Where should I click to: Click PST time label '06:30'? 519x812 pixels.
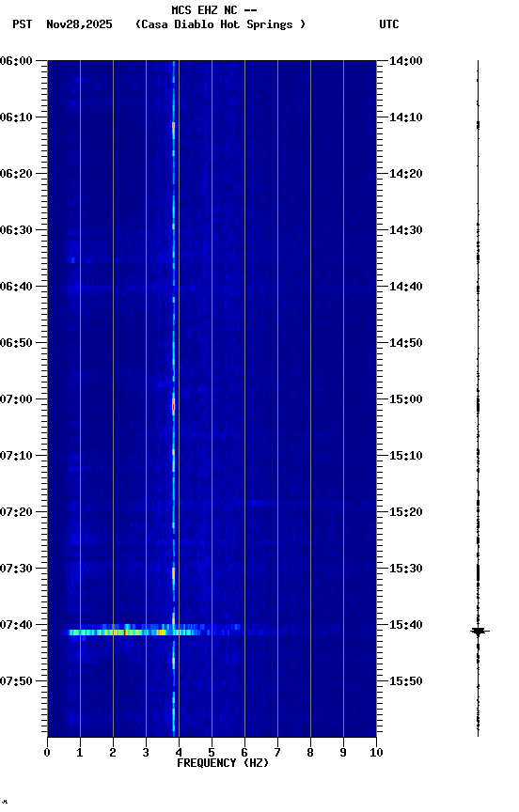click(16, 230)
